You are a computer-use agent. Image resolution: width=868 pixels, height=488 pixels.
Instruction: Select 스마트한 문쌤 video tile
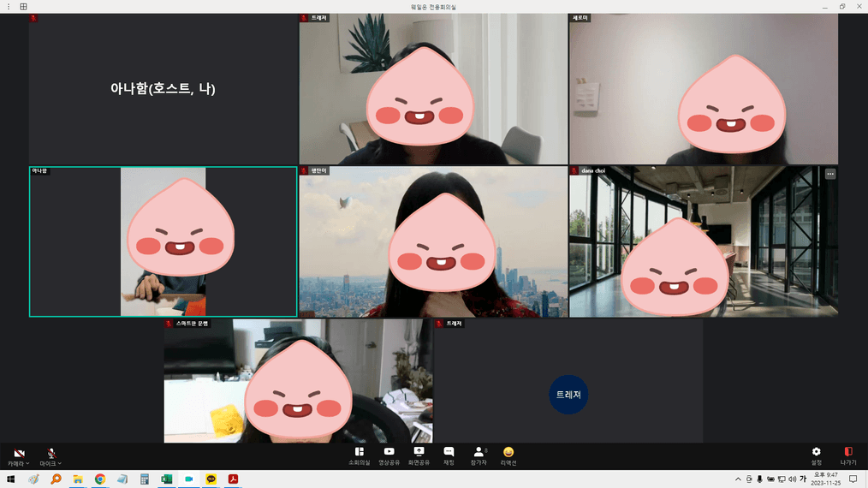[299, 381]
